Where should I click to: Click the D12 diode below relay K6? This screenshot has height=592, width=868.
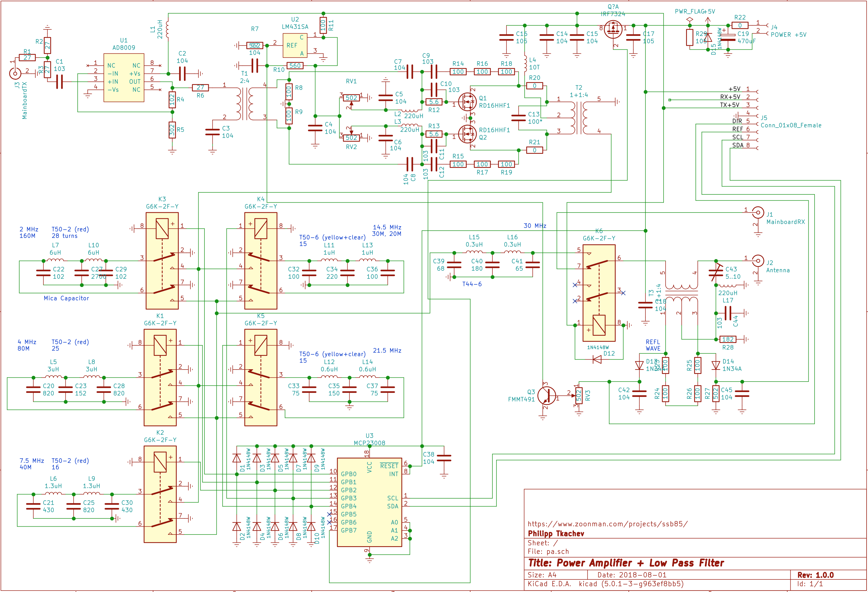point(597,359)
